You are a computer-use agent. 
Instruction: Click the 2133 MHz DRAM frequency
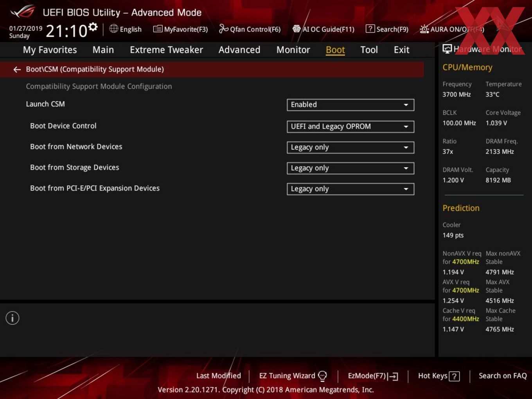(x=500, y=152)
